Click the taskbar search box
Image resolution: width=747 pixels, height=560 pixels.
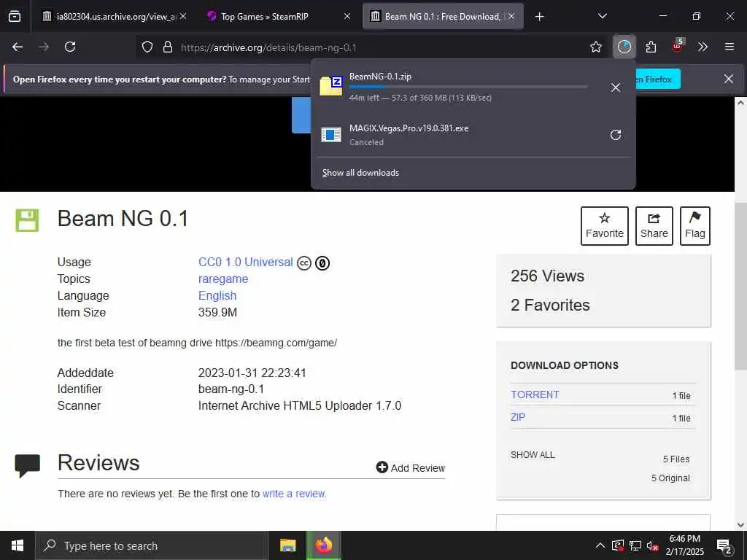152,545
